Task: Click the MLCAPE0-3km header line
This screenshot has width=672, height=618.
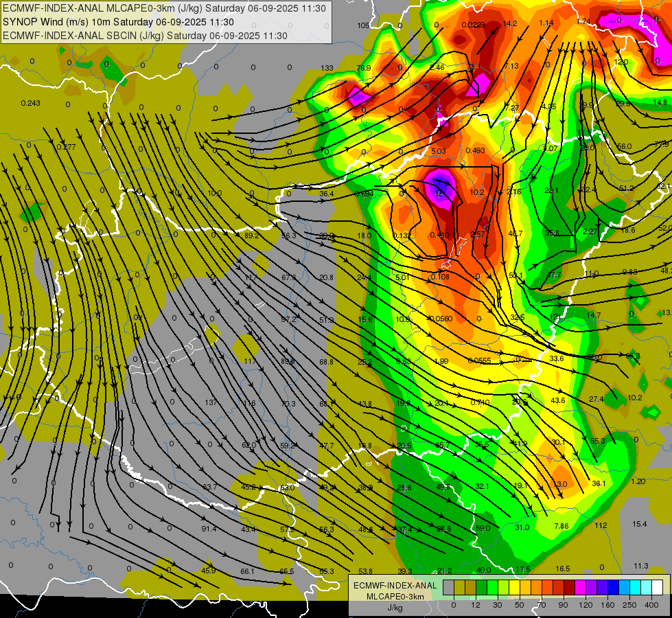Action: [164, 8]
